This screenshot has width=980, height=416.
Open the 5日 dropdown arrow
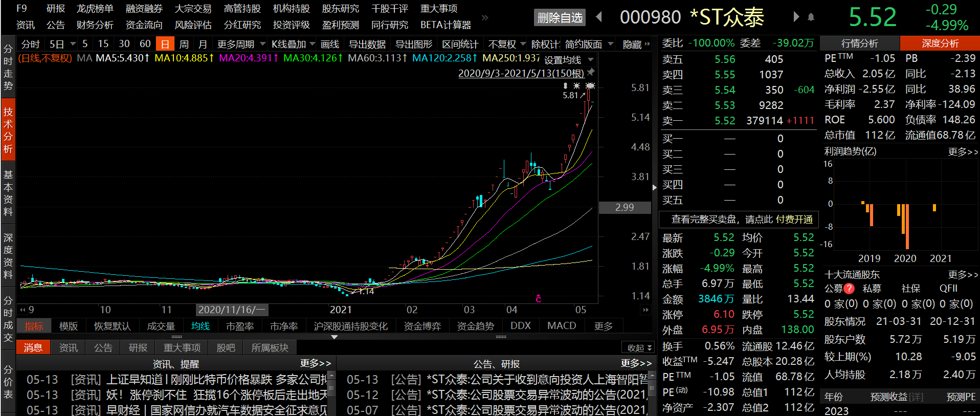(73, 44)
